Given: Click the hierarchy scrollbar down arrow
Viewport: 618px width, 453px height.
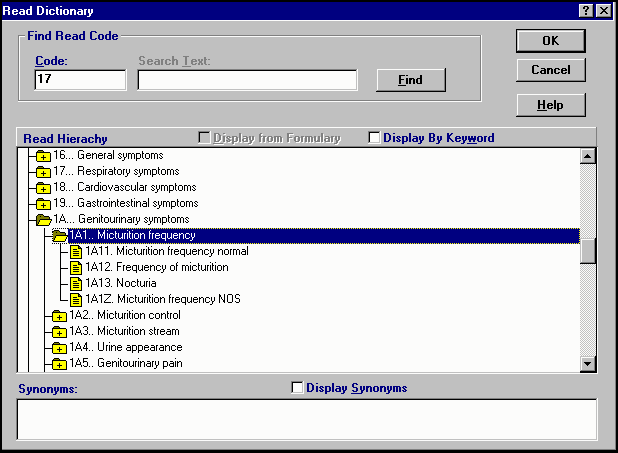Looking at the screenshot, I should [588, 363].
